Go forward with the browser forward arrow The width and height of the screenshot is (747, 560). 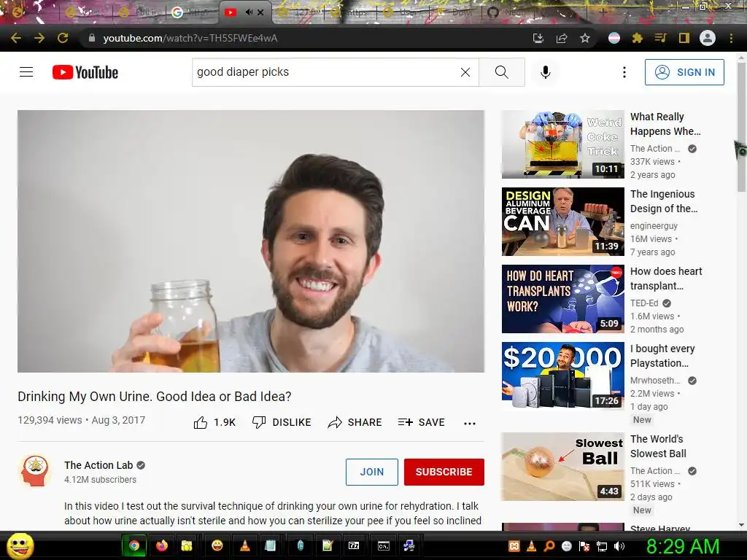coord(39,38)
